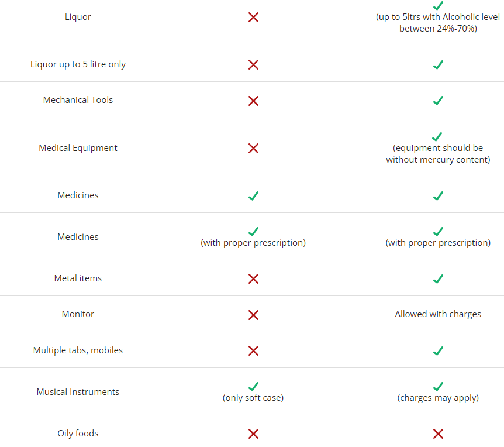Click the red cross in the Liquor row

tap(253, 18)
